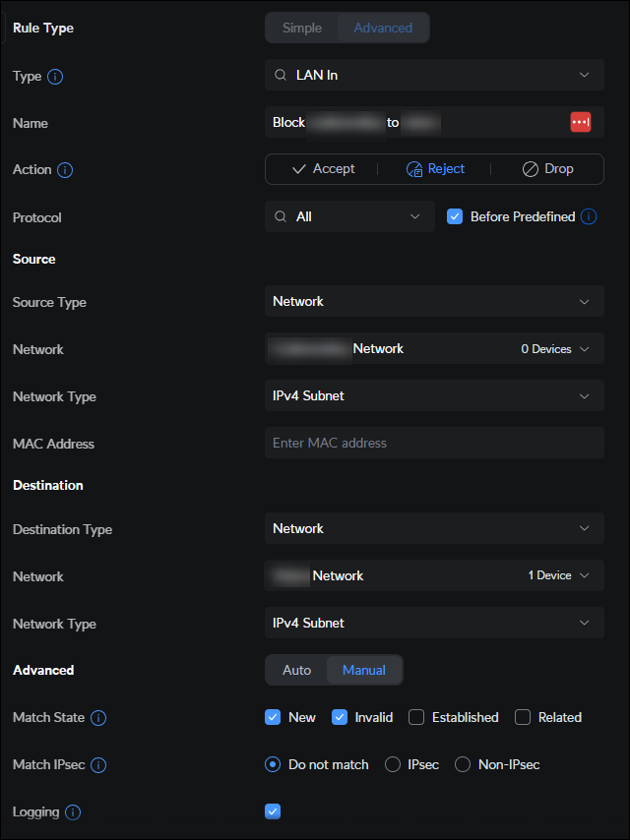The height and width of the screenshot is (840, 630).
Task: Click the info icon after Before Predefined
Action: click(589, 216)
